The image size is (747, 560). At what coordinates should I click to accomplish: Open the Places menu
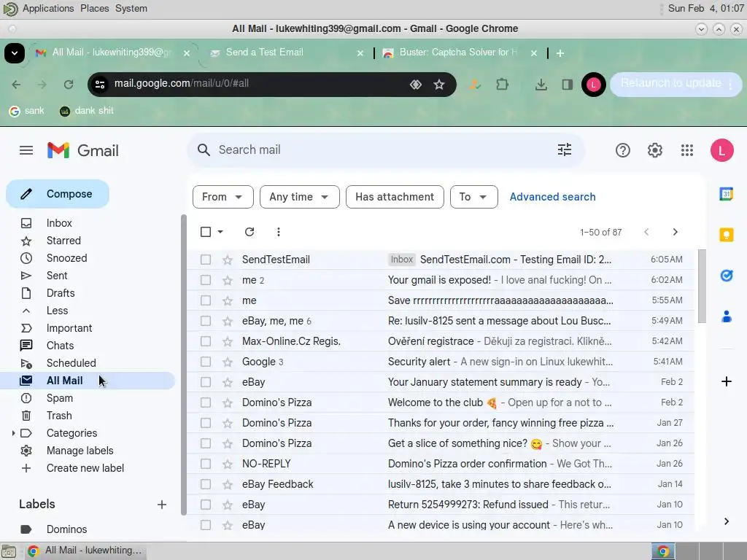(94, 8)
